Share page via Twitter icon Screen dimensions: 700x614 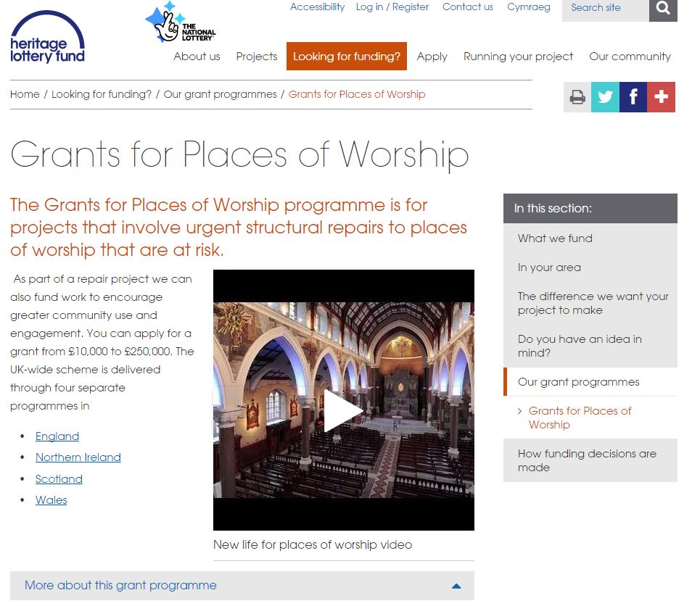tap(605, 98)
